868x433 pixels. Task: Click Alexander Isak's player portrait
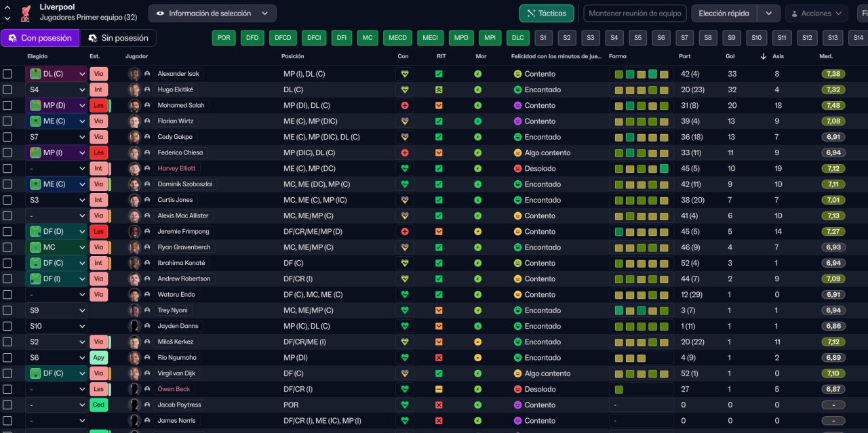[134, 74]
